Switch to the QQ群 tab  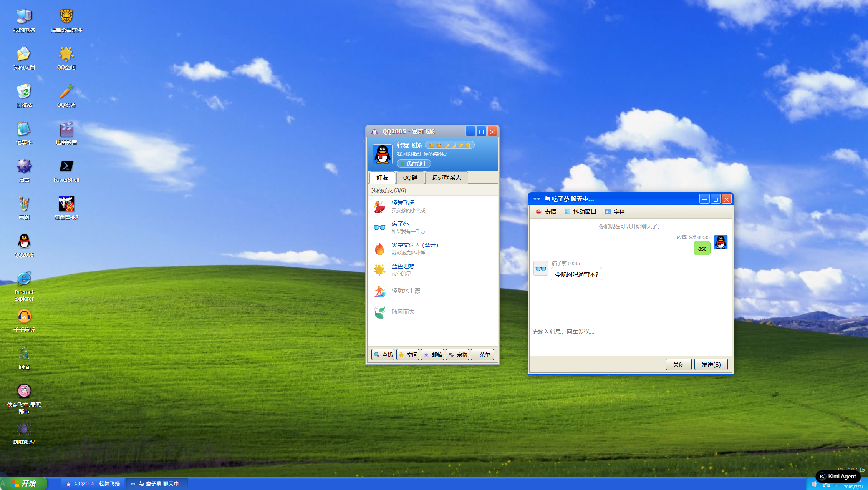(x=410, y=178)
